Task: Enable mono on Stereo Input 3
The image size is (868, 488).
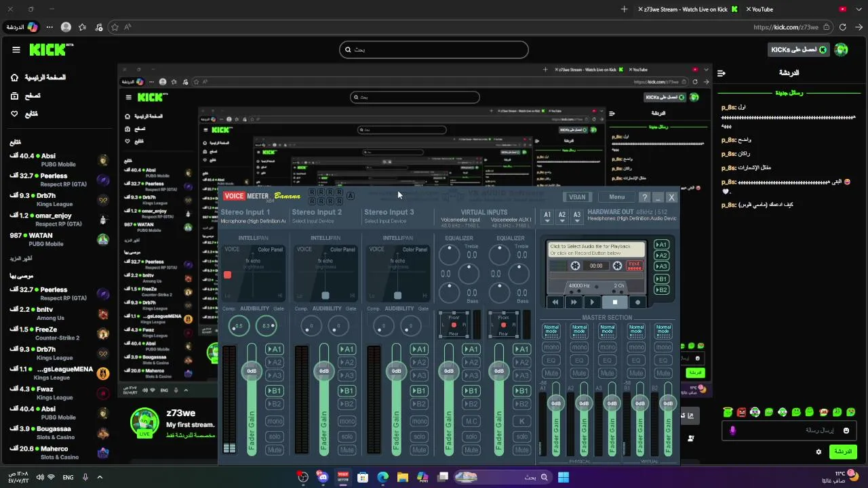Action: pyautogui.click(x=419, y=422)
